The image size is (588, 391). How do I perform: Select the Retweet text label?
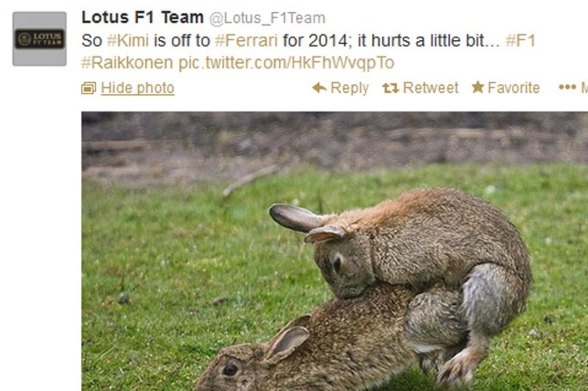click(x=430, y=88)
